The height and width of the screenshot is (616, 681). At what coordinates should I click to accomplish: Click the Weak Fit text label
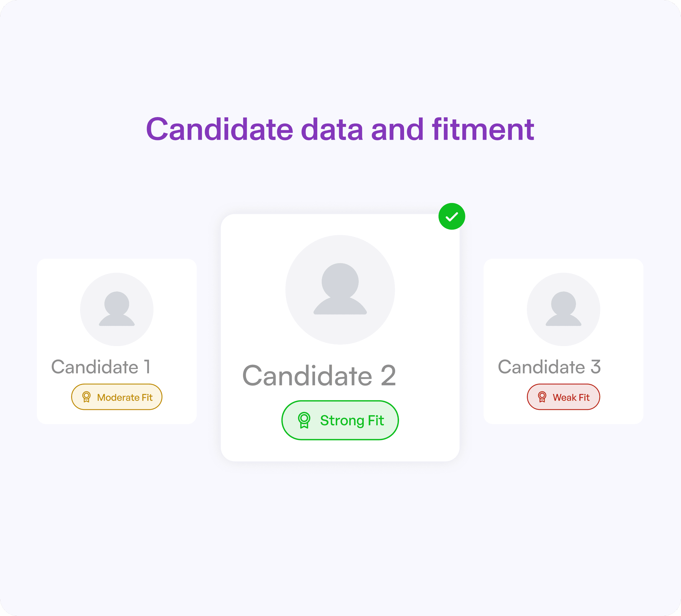click(571, 398)
